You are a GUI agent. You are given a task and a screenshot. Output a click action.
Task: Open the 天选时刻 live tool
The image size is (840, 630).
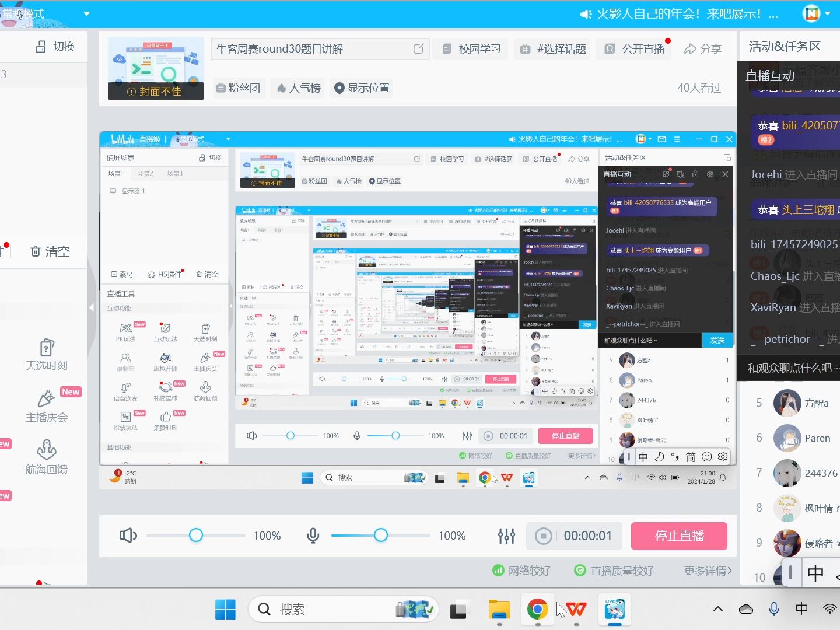pos(47,354)
